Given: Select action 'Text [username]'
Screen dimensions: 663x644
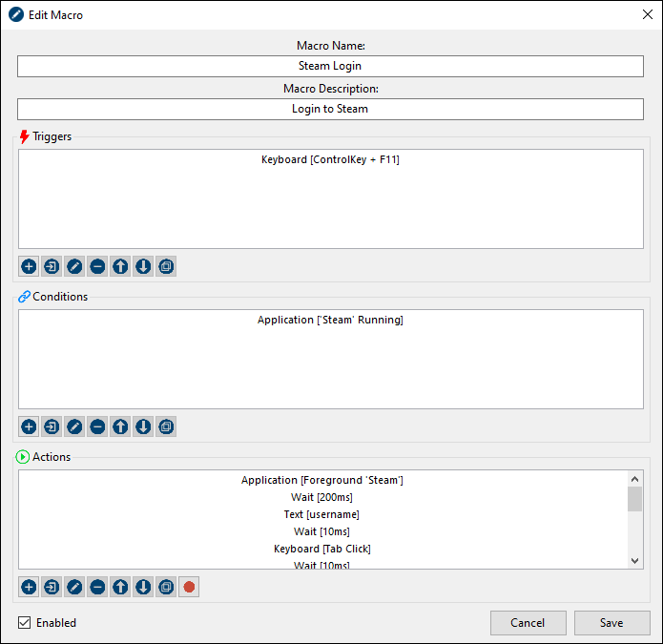Looking at the screenshot, I should [x=322, y=514].
